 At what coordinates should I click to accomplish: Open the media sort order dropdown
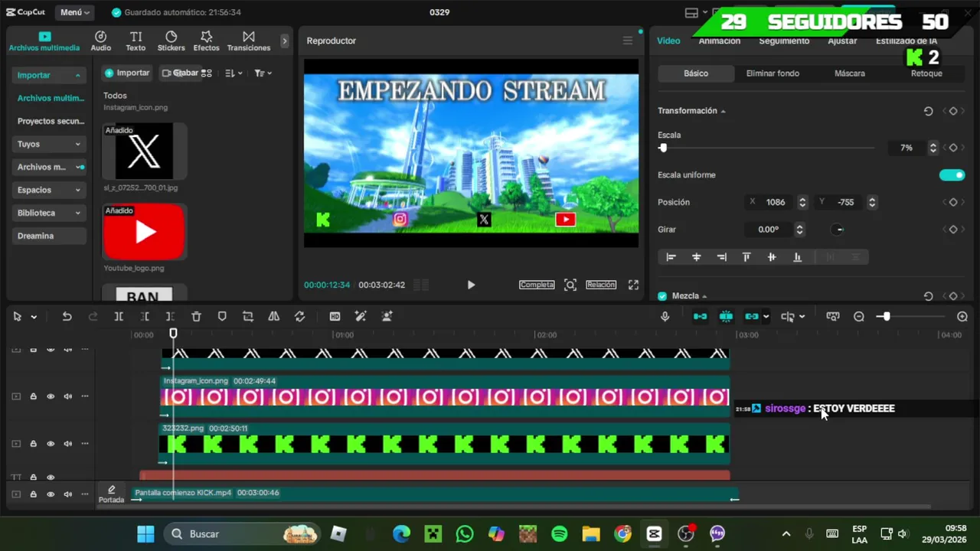[x=234, y=73]
